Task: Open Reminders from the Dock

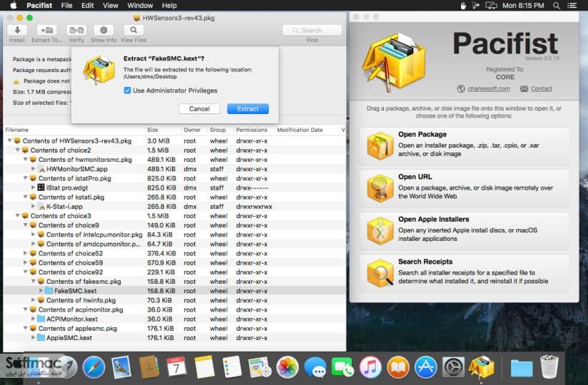Action: pos(232,367)
